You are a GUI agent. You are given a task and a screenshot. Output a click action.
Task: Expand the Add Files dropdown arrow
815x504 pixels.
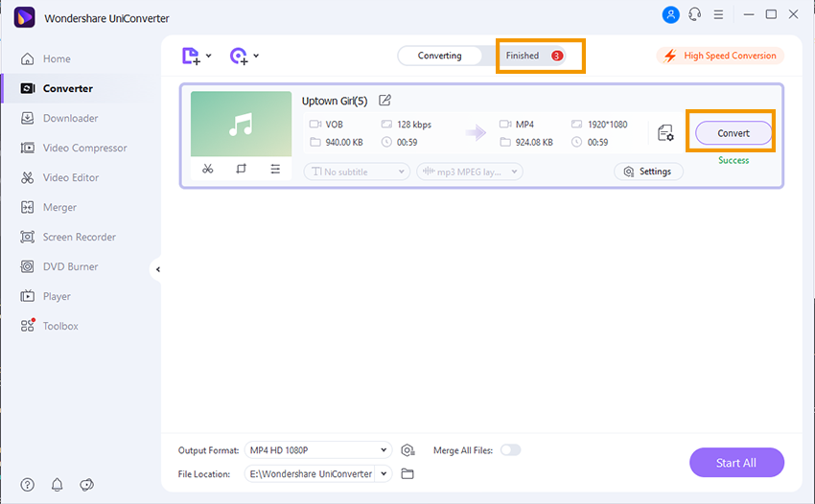[x=208, y=56]
